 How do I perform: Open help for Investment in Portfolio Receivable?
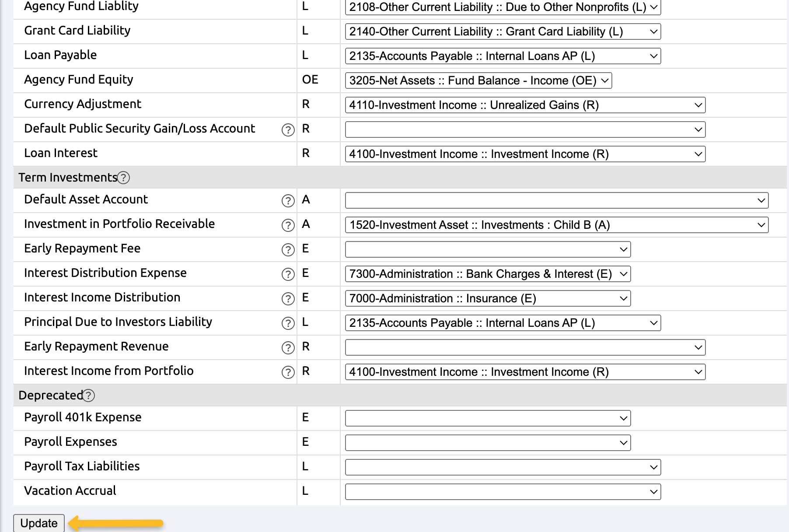point(288,225)
